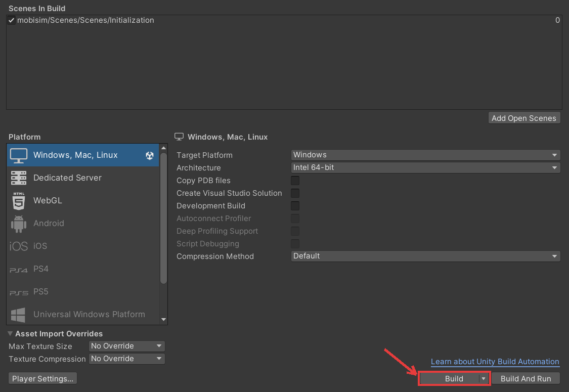Click the Platform section heading
Viewport: 569px width, 392px height.
click(x=25, y=137)
